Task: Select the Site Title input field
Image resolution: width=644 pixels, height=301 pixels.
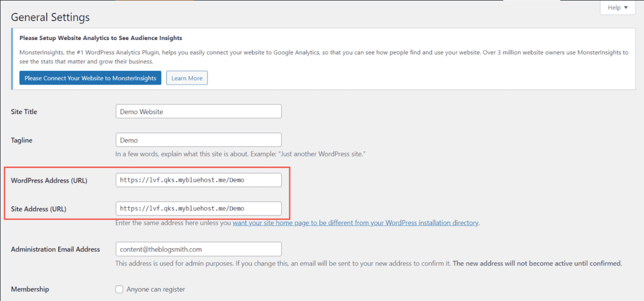Action: tap(198, 111)
